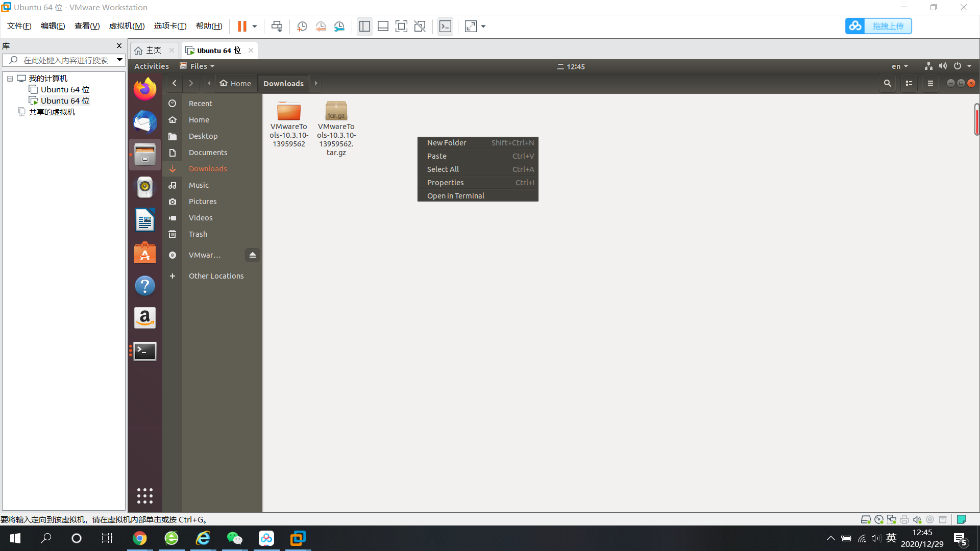Open the 虚拟机(M) menu

point(127,26)
